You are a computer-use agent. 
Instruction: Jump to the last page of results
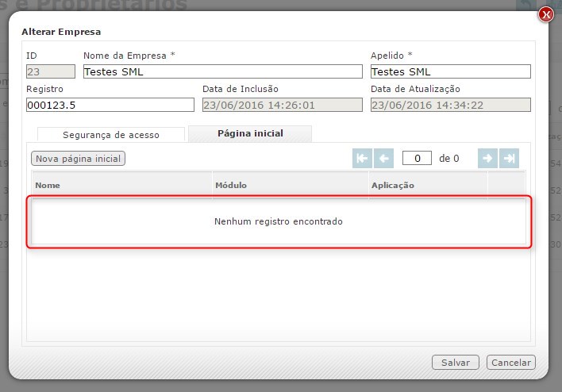click(510, 158)
